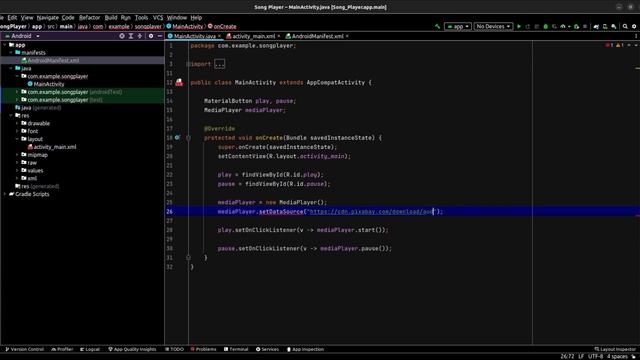Image resolution: width=640 pixels, height=360 pixels.
Task: Open the Edit menu
Action: point(12,18)
